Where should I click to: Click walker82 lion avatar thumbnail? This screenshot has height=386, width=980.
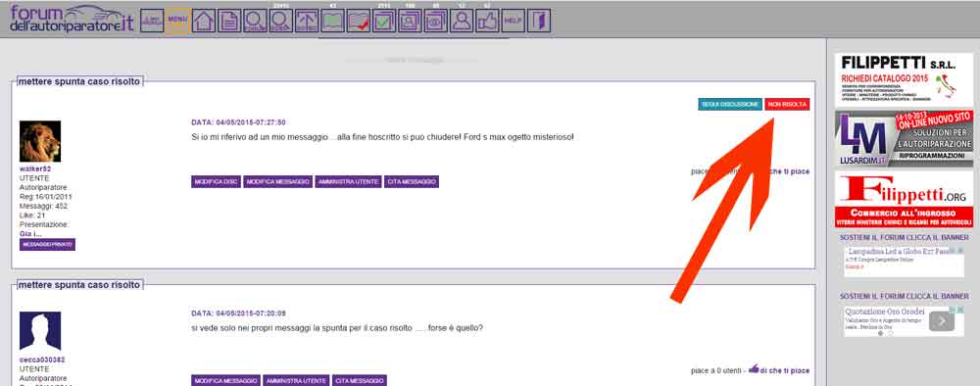pyautogui.click(x=40, y=141)
